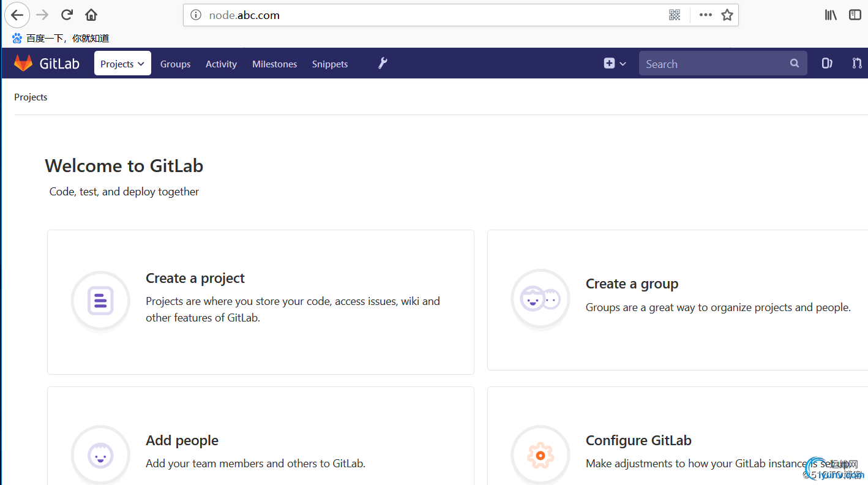Open the browser Library icon

coord(831,15)
